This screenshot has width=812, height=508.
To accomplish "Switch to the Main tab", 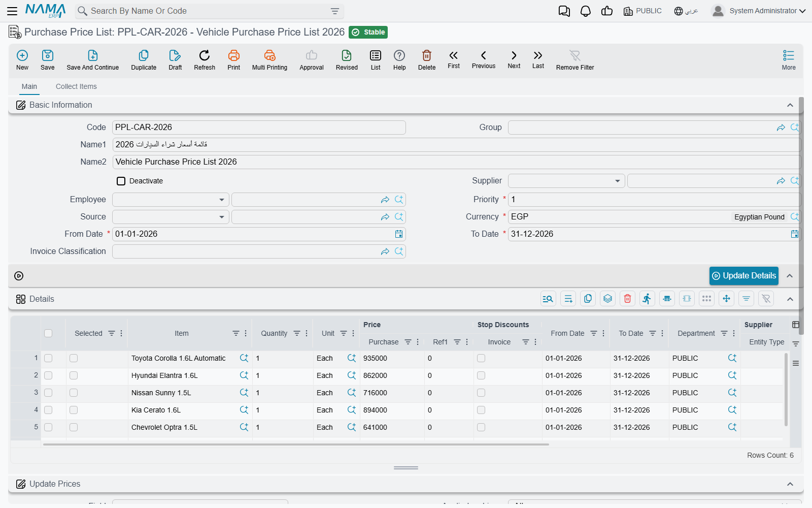I will click(29, 86).
